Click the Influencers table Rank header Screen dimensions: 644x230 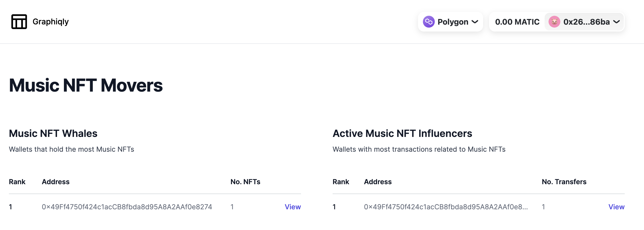click(x=341, y=182)
